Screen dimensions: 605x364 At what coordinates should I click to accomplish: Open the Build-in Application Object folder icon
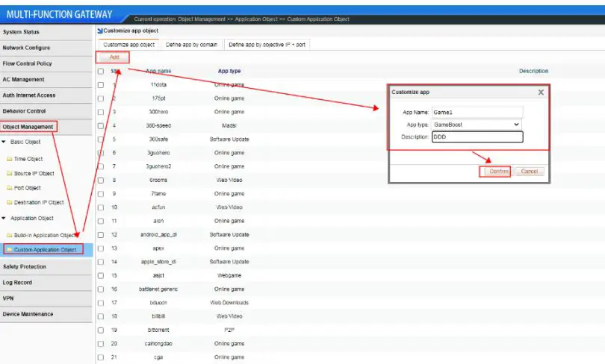click(9, 235)
